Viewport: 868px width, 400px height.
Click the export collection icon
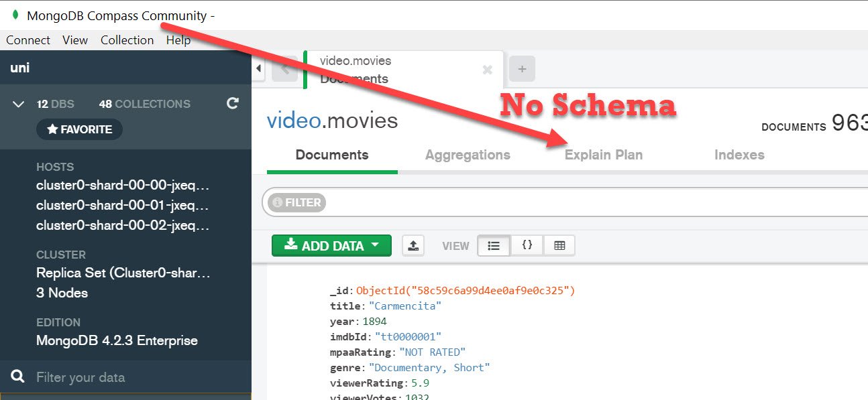413,245
